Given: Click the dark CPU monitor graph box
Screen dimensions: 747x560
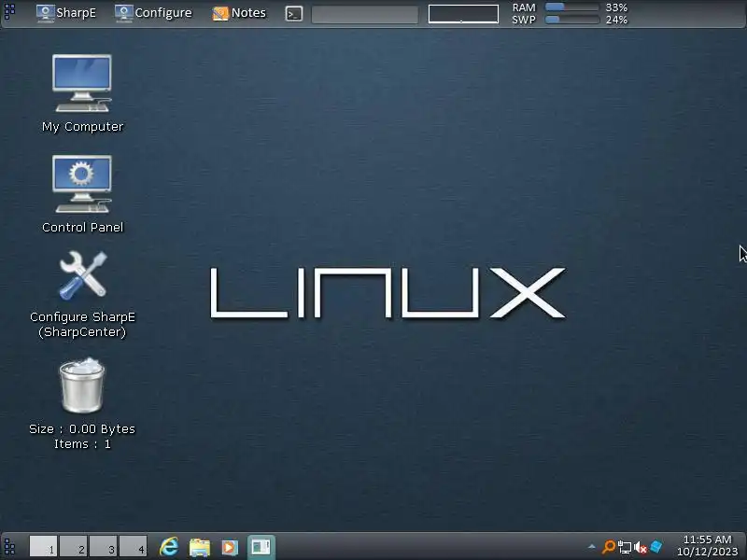Looking at the screenshot, I should 463,14.
